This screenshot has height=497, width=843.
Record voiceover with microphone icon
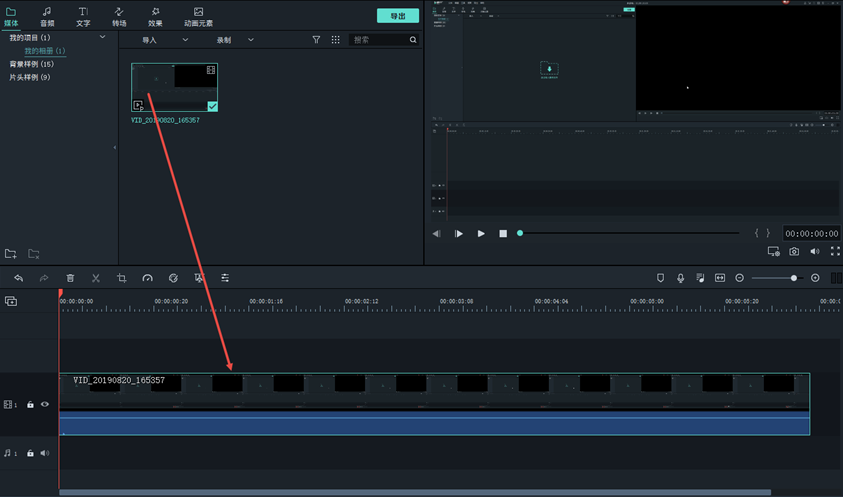pyautogui.click(x=680, y=278)
